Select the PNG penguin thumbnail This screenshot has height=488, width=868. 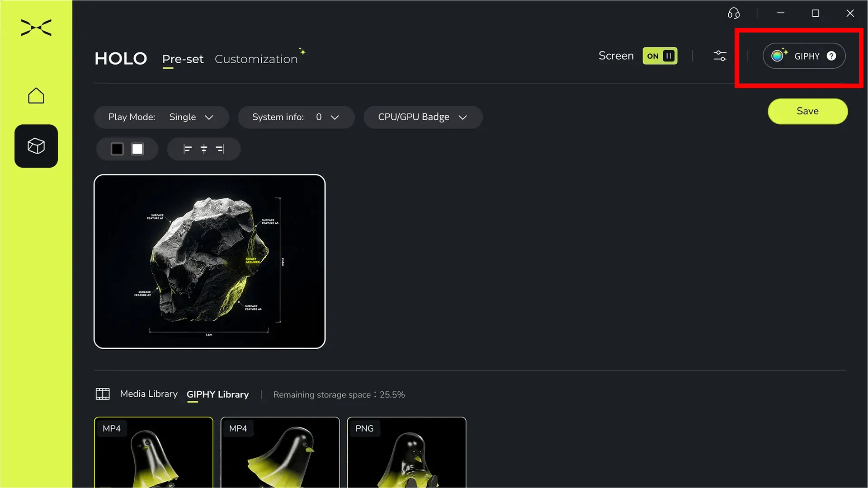coord(406,452)
